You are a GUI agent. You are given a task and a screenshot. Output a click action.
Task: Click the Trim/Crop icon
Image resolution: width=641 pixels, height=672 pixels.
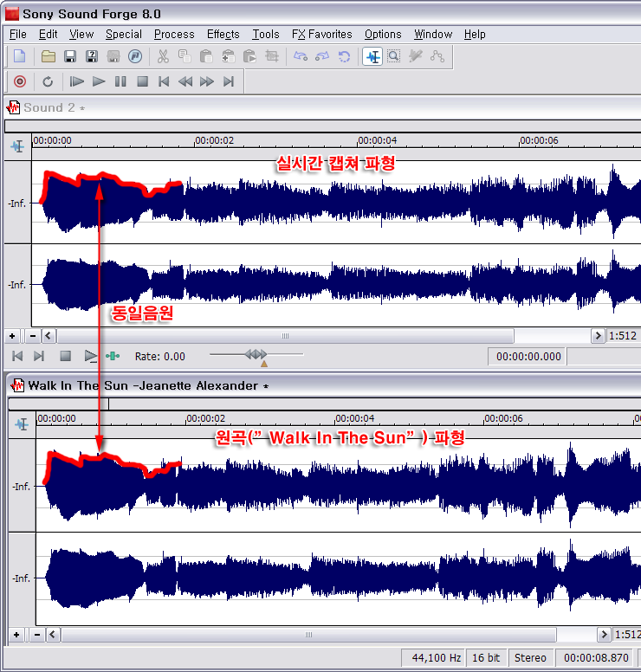coord(272,56)
